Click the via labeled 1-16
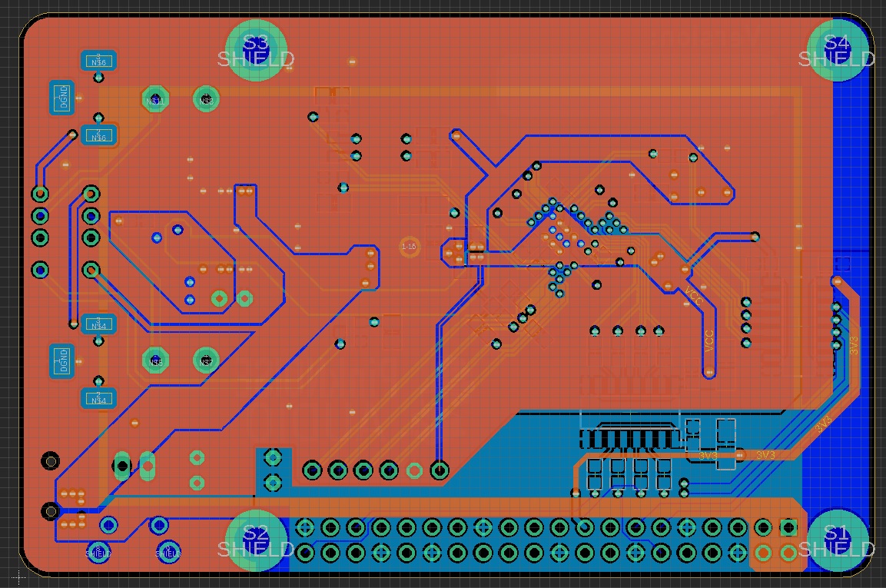886x588 pixels. point(409,247)
